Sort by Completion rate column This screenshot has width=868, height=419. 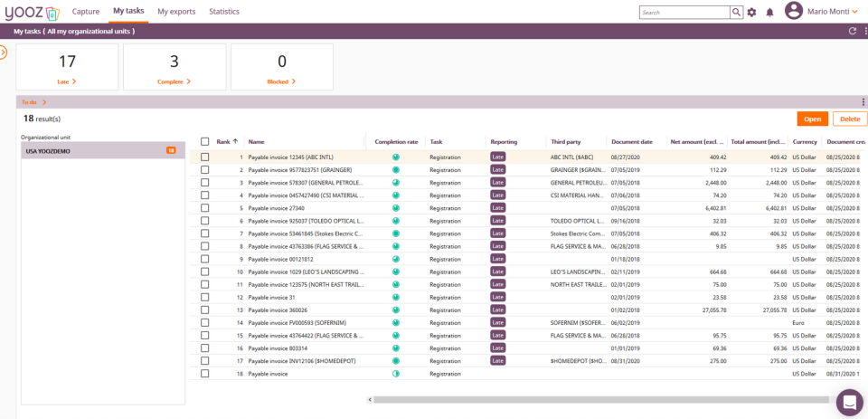[x=396, y=142]
